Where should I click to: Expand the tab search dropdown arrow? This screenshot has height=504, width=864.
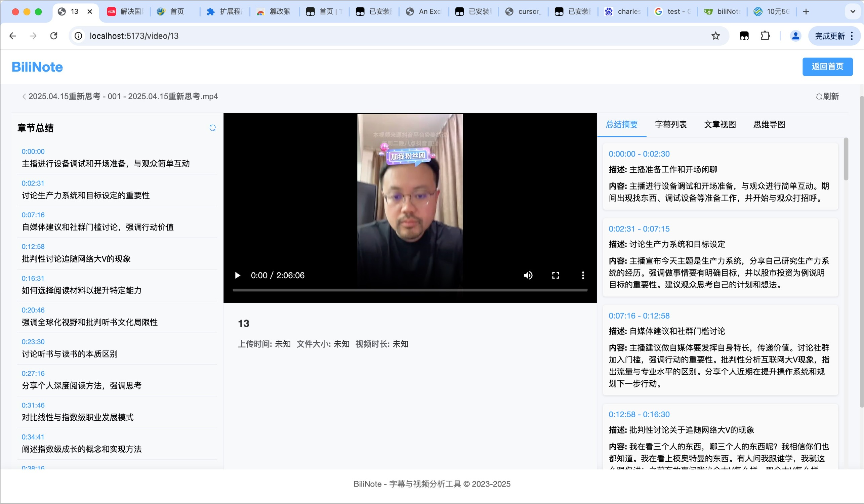pos(853,11)
